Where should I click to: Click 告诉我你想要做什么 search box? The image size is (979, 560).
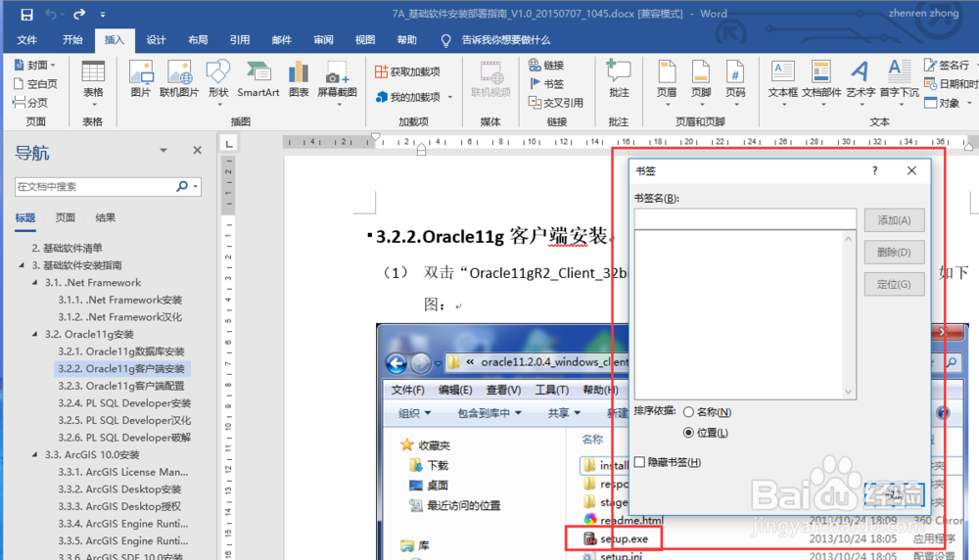[x=506, y=40]
